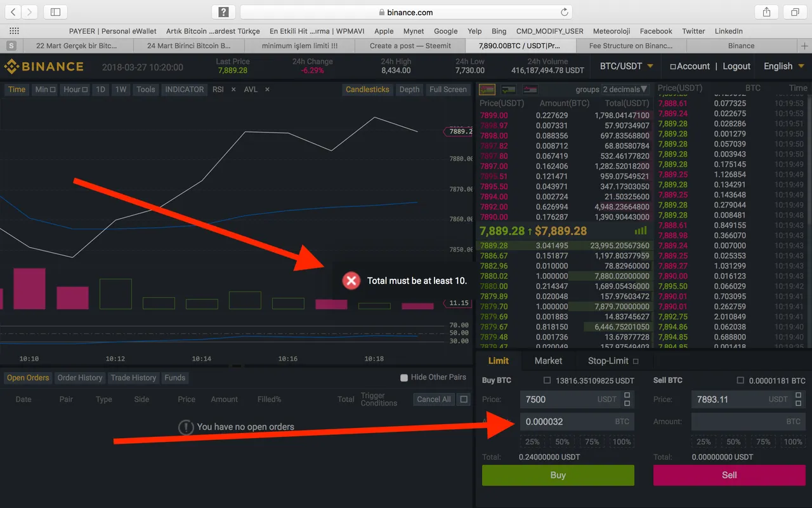Remove the AVL indicator
The height and width of the screenshot is (508, 812).
click(x=267, y=90)
